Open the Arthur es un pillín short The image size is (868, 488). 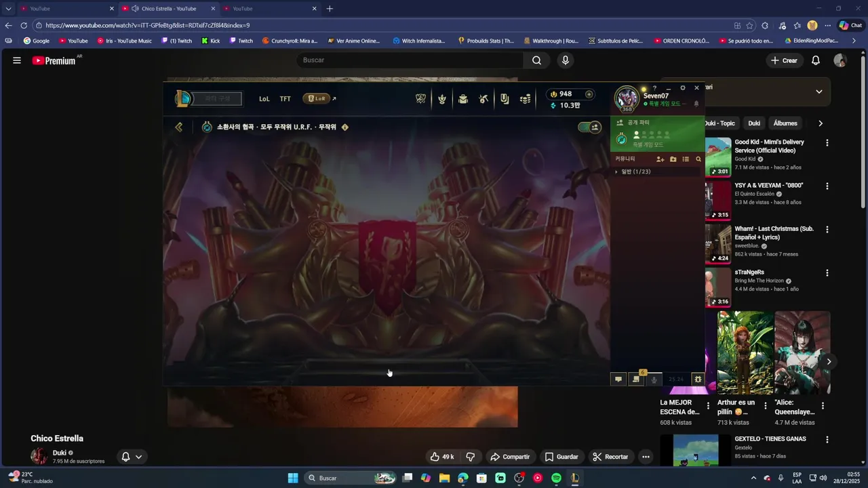click(745, 352)
